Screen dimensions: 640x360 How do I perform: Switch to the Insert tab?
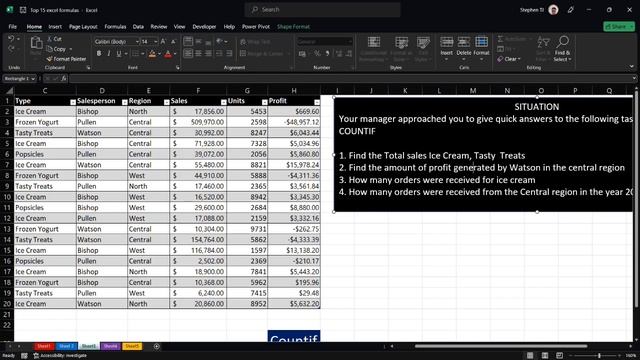click(55, 27)
